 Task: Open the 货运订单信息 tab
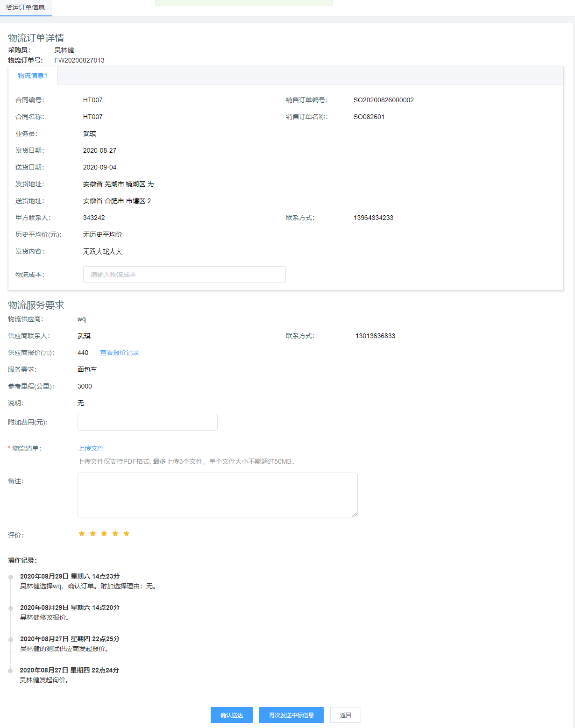[x=25, y=7]
